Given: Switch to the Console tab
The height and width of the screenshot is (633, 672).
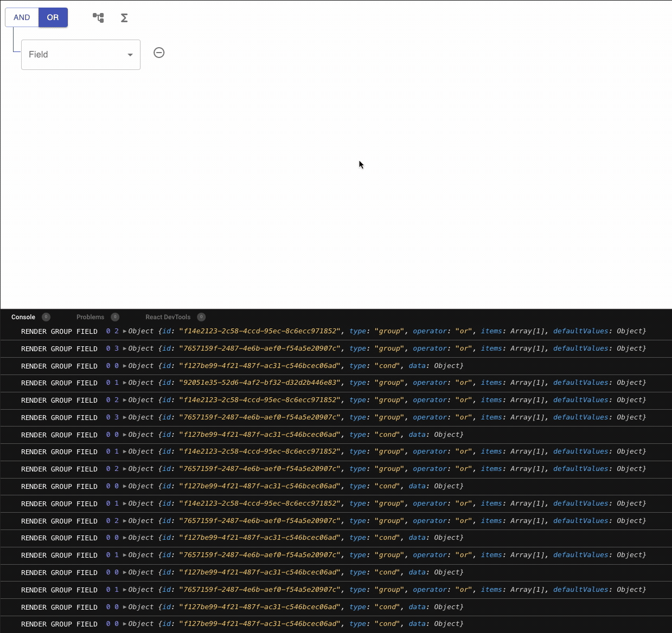Looking at the screenshot, I should pyautogui.click(x=23, y=317).
